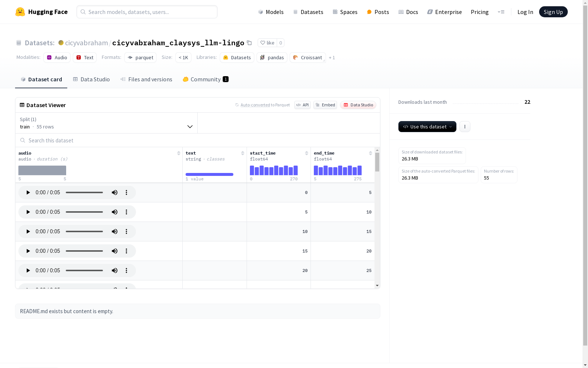This screenshot has height=368, width=588.
Task: Open audio options menu in fifth row
Action: 126,270
